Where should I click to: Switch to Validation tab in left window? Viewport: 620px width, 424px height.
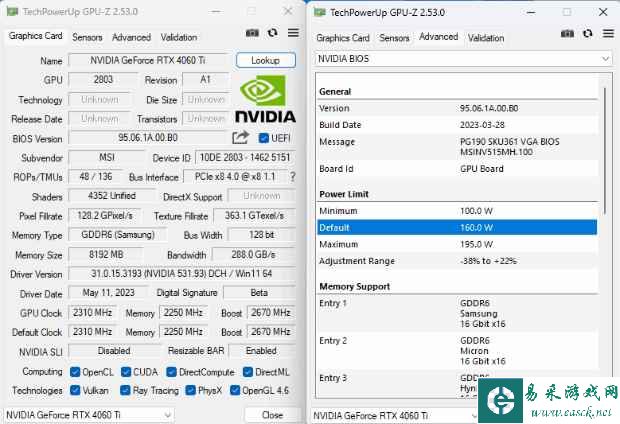click(179, 37)
